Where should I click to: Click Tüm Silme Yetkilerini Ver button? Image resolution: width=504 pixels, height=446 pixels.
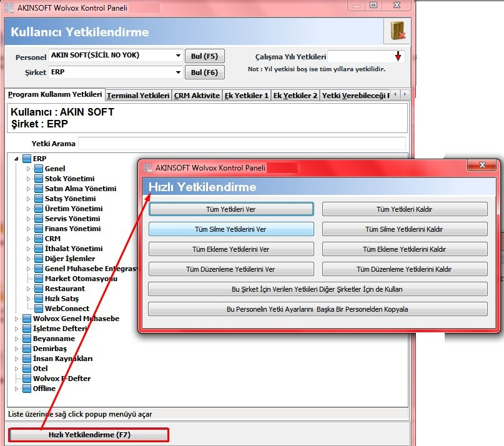click(x=231, y=229)
